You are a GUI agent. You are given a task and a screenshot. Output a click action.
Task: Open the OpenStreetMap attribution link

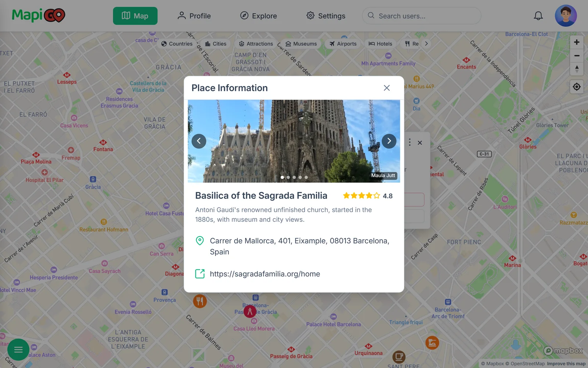pyautogui.click(x=525, y=364)
